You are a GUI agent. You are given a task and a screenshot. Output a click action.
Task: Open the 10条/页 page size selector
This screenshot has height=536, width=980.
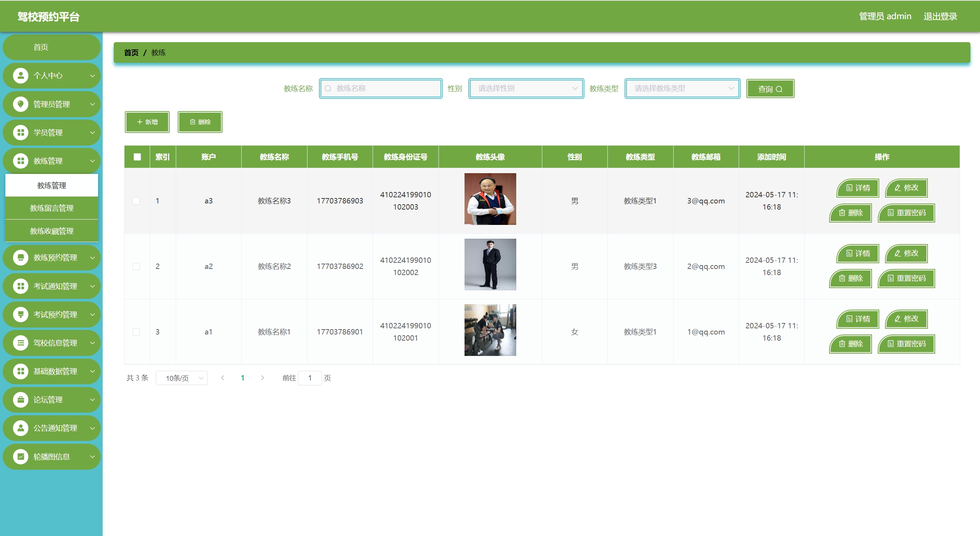pyautogui.click(x=182, y=378)
